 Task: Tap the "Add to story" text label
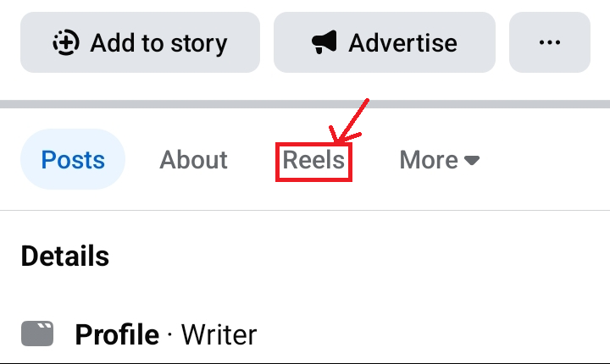[158, 42]
